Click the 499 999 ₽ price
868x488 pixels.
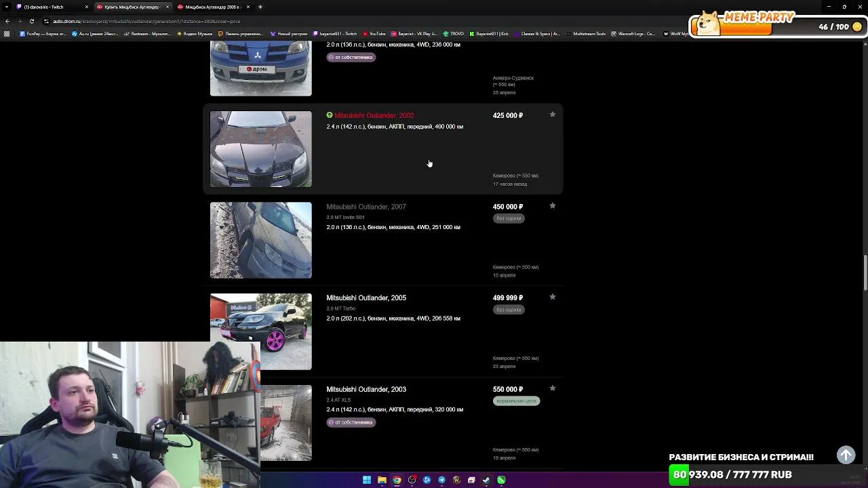click(x=508, y=298)
